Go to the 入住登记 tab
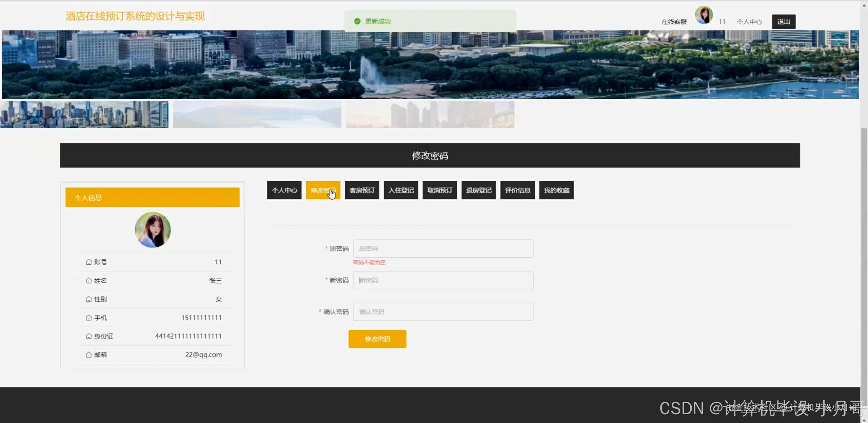Image resolution: width=868 pixels, height=423 pixels. 401,190
